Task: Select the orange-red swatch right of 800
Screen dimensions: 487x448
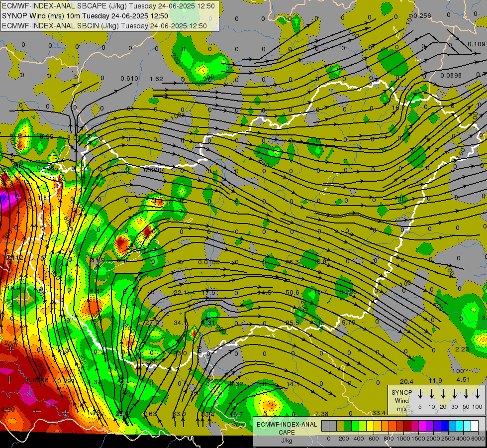Action: (x=392, y=426)
